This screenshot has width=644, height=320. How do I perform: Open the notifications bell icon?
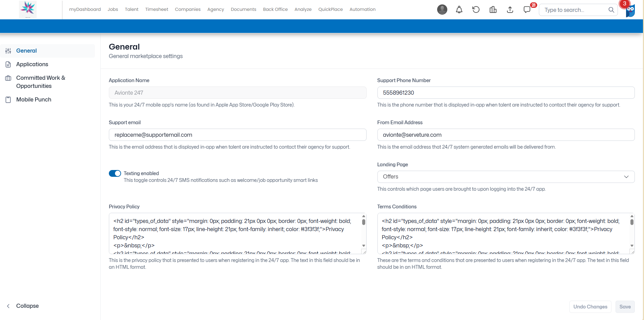459,10
